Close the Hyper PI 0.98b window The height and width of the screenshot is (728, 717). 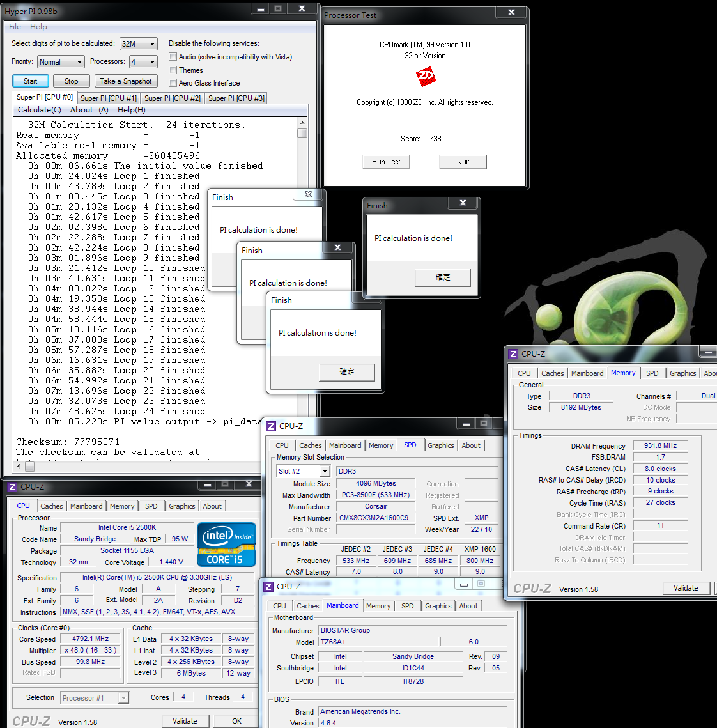click(x=302, y=9)
